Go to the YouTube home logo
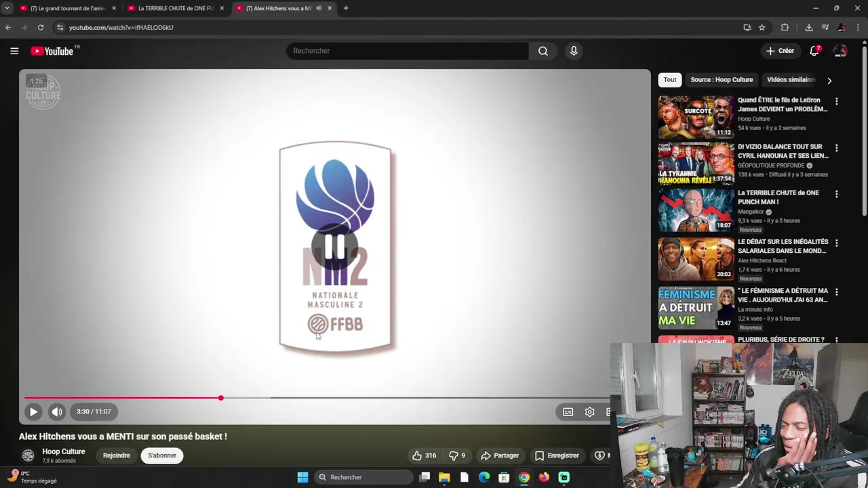 click(52, 51)
